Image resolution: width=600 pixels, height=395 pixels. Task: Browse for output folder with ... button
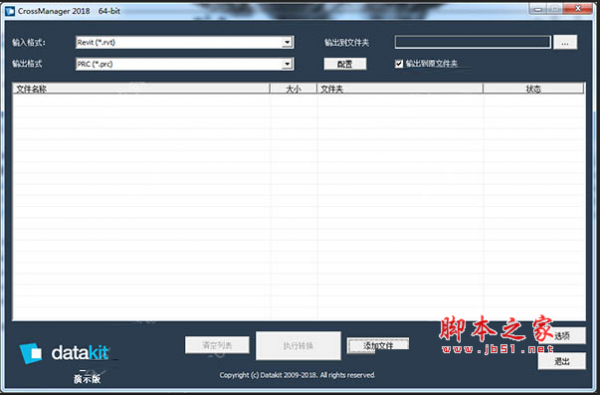[565, 42]
